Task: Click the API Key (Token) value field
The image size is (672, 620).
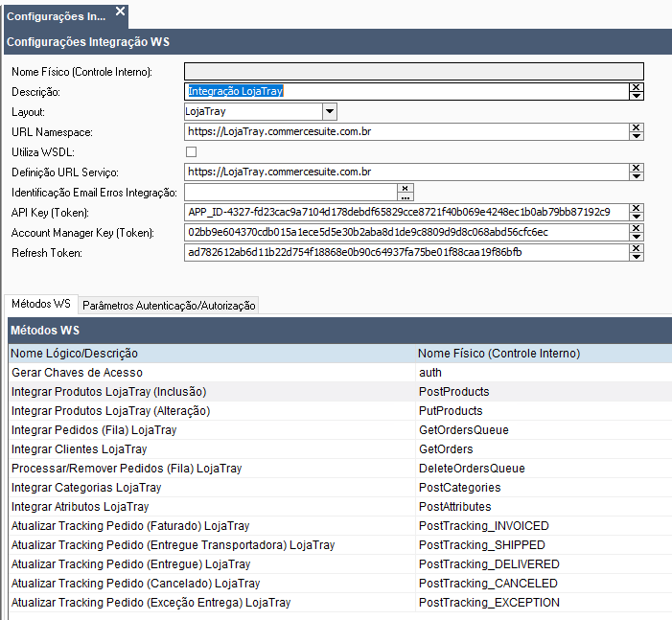Action: click(406, 212)
